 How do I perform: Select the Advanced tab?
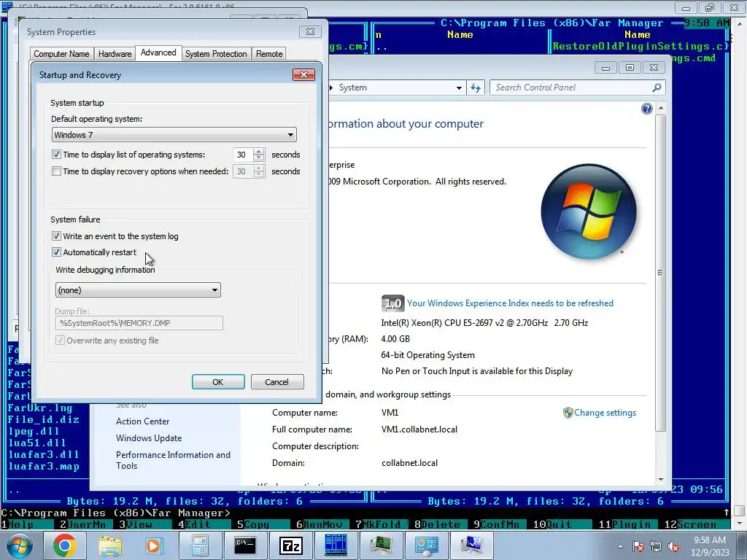point(158,52)
